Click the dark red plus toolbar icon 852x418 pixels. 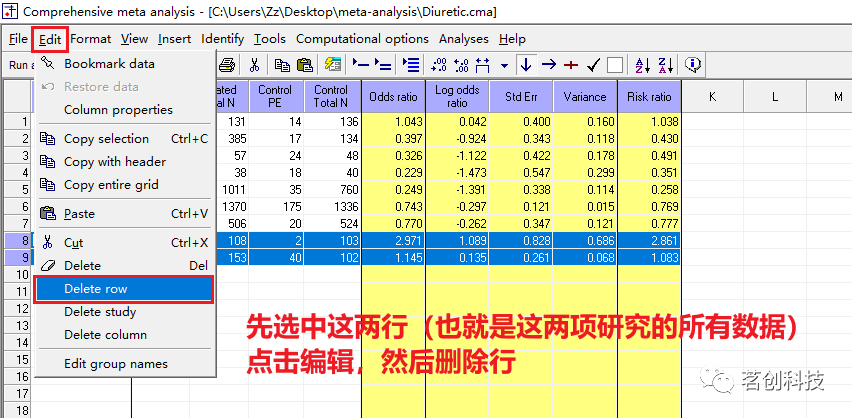pyautogui.click(x=571, y=65)
